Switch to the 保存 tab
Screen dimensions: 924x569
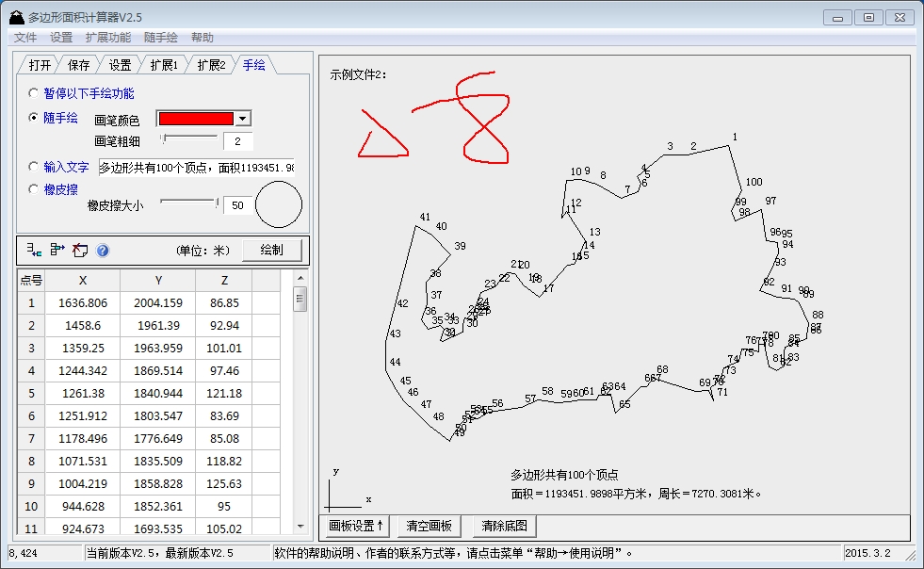79,65
